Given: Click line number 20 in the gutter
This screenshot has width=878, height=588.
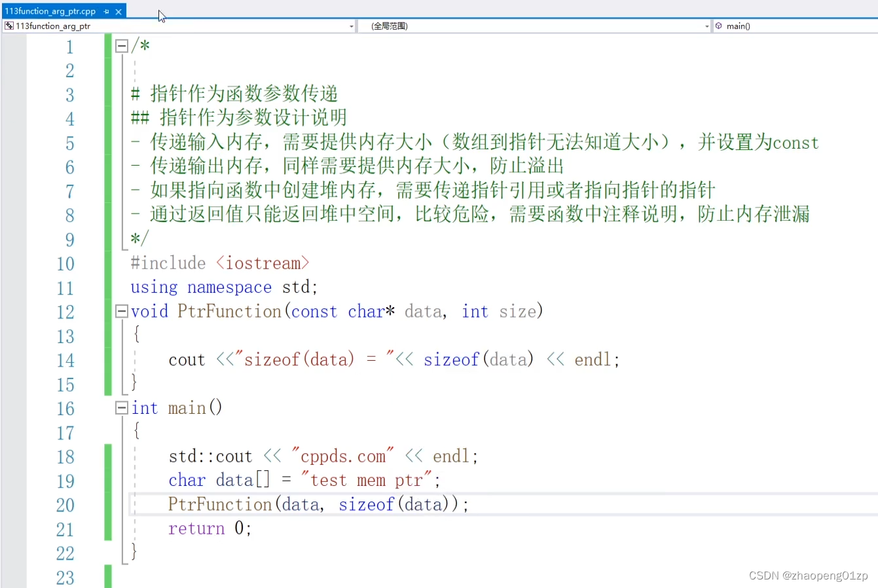Looking at the screenshot, I should click(x=65, y=505).
